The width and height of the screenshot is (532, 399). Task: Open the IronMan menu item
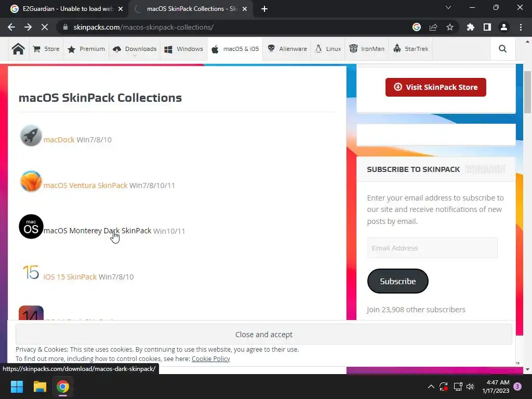point(367,49)
